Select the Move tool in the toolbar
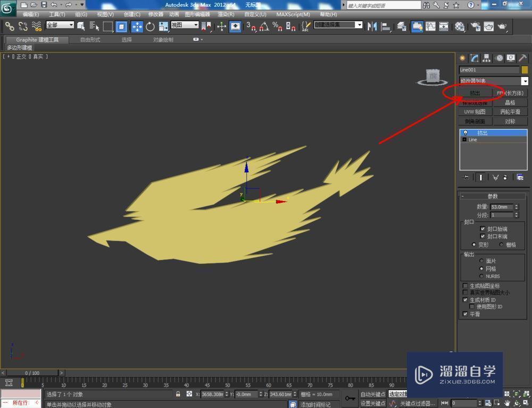The height and width of the screenshot is (408, 532). [x=137, y=27]
